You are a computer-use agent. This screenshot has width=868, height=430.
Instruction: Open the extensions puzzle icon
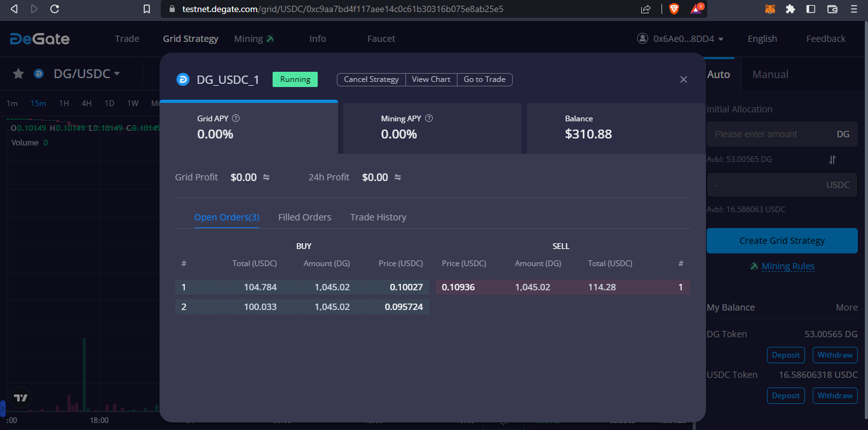(790, 9)
